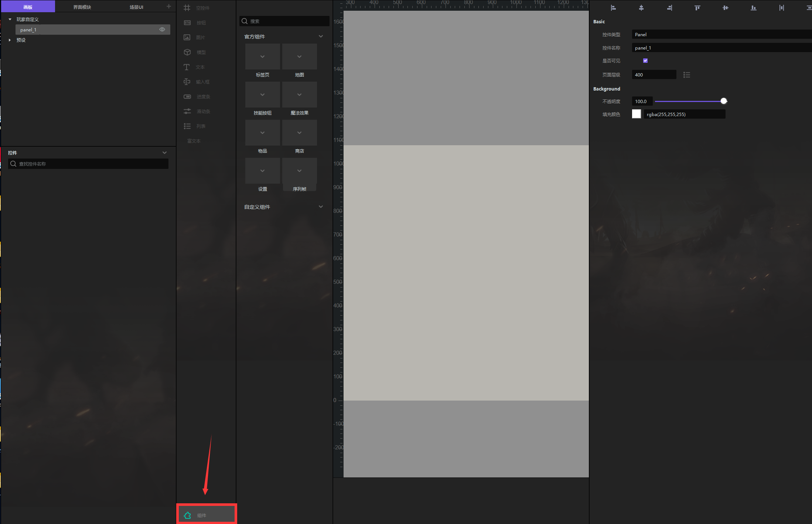The width and height of the screenshot is (812, 524).
Task: Click the align vertical center icon
Action: pos(726,8)
